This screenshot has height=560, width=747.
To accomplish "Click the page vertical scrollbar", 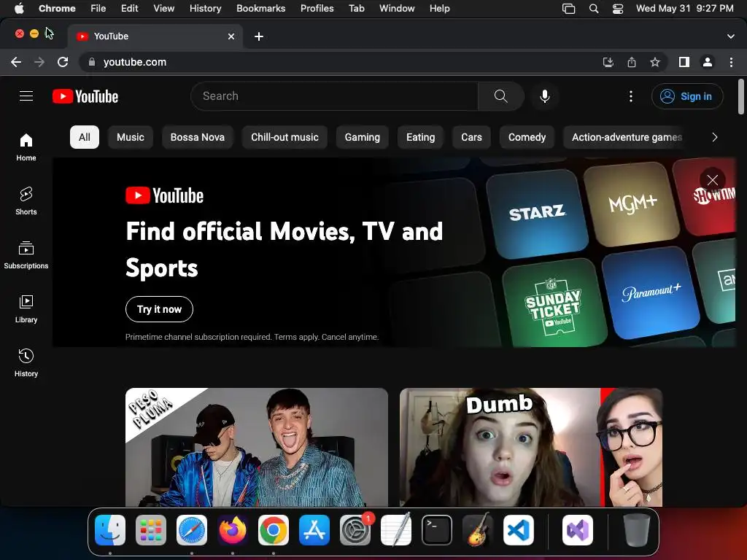I will click(741, 97).
